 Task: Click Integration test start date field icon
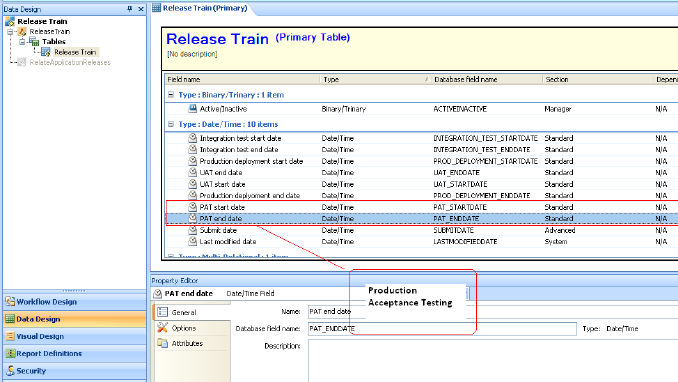(192, 138)
